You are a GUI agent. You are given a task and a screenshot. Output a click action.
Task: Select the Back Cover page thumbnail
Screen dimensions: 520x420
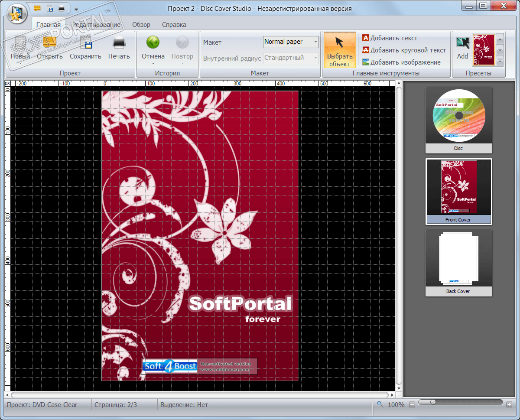pyautogui.click(x=458, y=263)
